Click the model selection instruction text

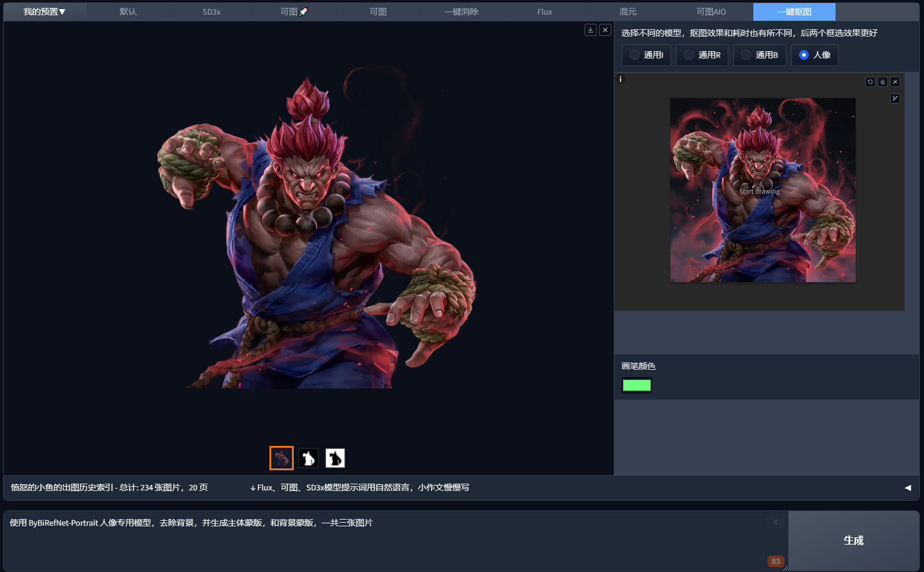[x=749, y=33]
